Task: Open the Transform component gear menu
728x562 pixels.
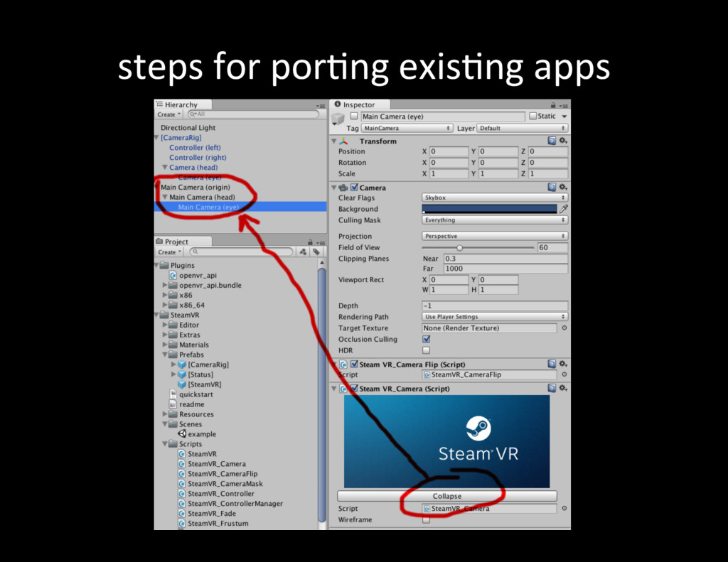Action: [x=563, y=141]
